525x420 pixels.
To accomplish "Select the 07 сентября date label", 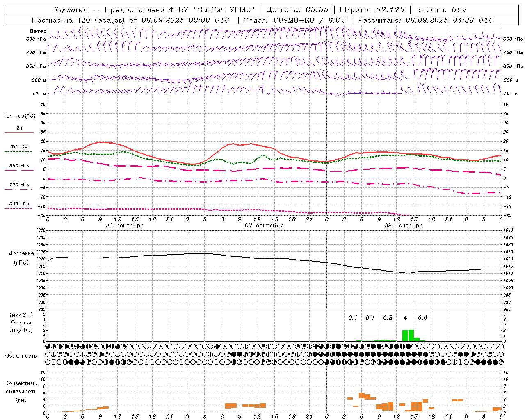I will coord(264,225).
